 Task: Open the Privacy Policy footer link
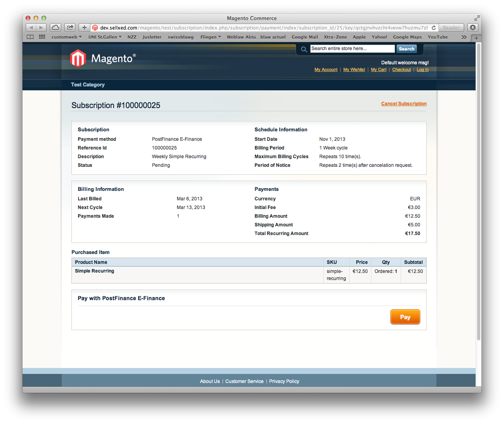coord(284,381)
